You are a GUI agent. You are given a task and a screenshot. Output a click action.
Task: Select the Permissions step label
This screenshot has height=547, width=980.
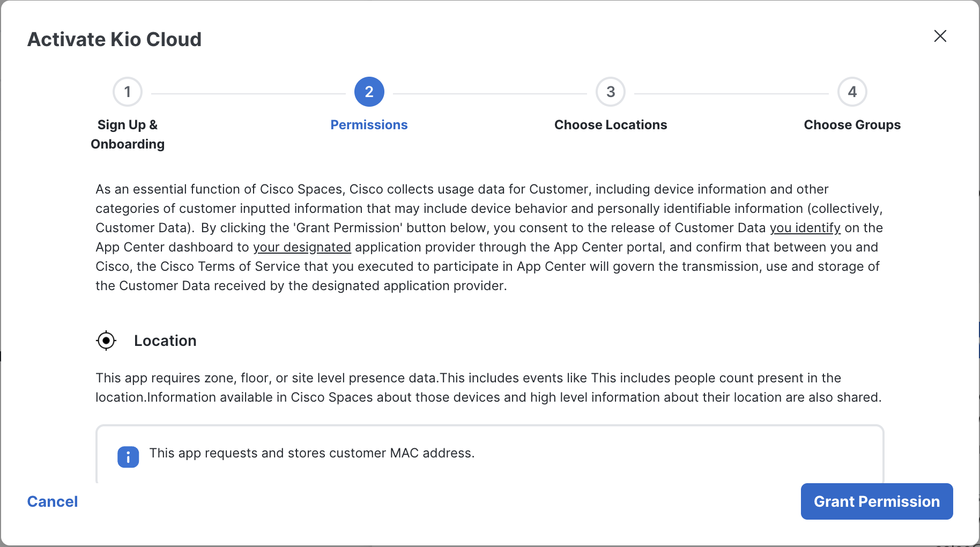pyautogui.click(x=369, y=125)
